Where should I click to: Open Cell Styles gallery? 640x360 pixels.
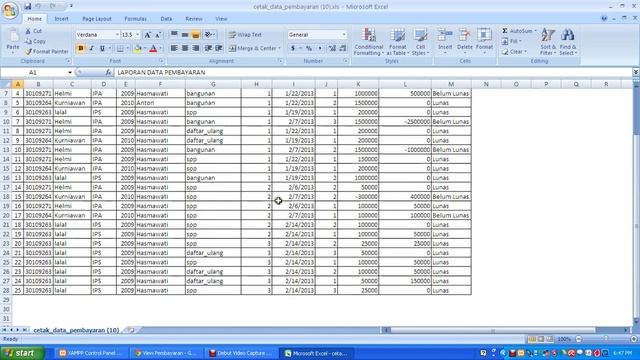[420, 42]
